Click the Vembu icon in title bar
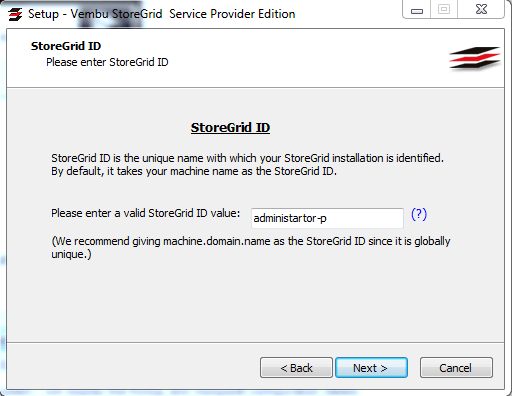Viewport: 512px width, 396px height. tap(15, 14)
